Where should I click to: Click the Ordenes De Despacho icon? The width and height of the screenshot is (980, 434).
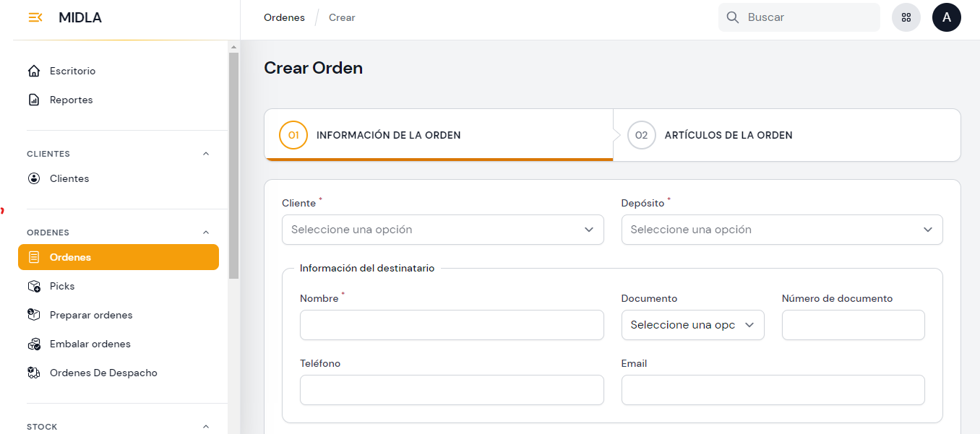tap(34, 373)
